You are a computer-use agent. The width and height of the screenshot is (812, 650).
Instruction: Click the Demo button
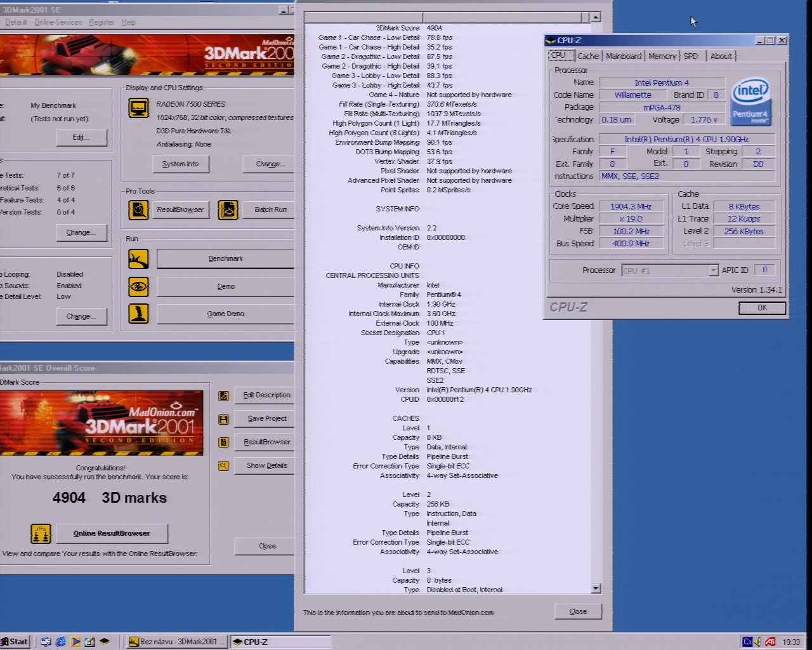[226, 286]
